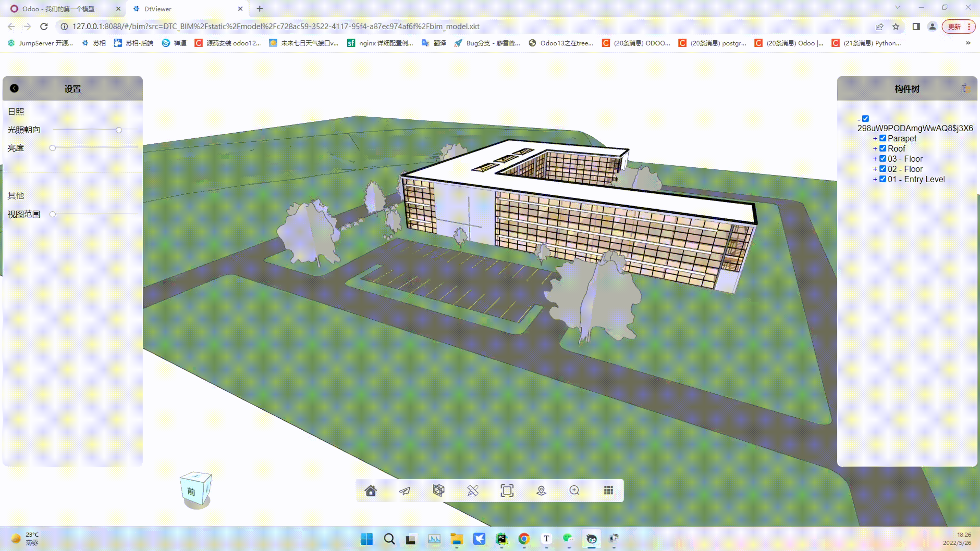Toggle the 01 - Entry Level checkbox
Screen dimensions: 980x551
(x=883, y=179)
